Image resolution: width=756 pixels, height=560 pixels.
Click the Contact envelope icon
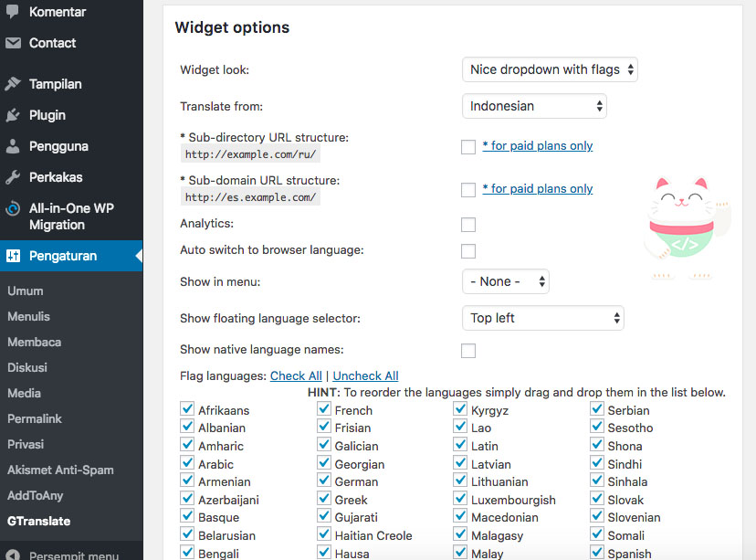coord(13,43)
